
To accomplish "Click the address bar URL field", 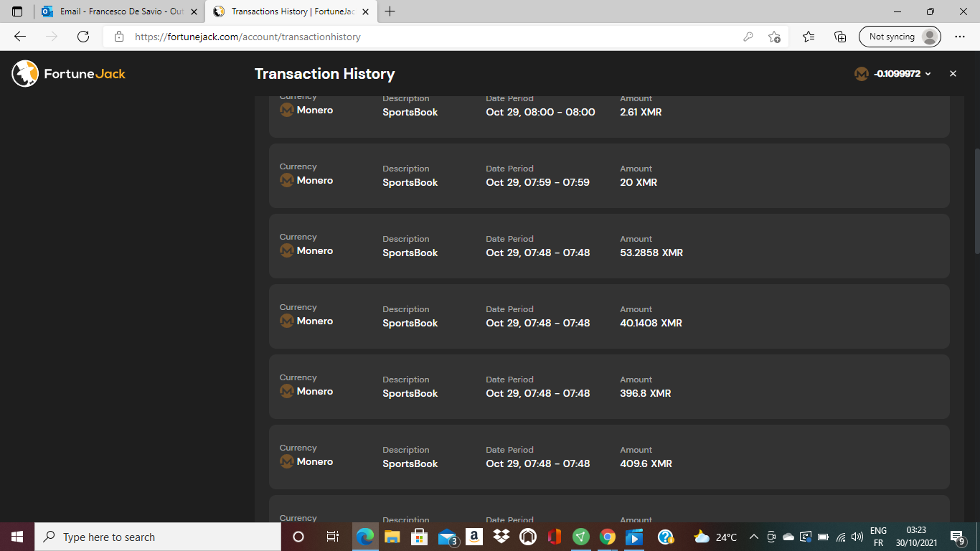I will tap(430, 37).
